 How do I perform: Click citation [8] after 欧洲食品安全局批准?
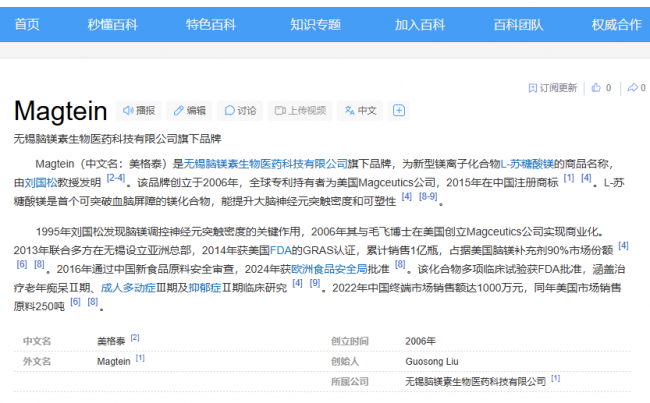pyautogui.click(x=400, y=265)
